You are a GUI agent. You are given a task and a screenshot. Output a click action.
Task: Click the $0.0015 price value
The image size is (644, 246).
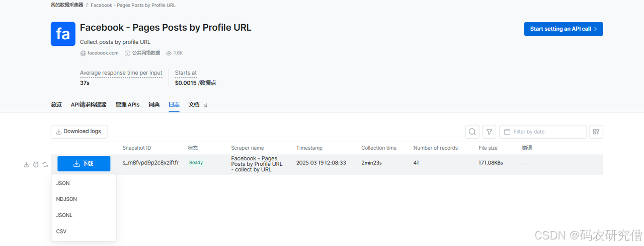point(186,83)
